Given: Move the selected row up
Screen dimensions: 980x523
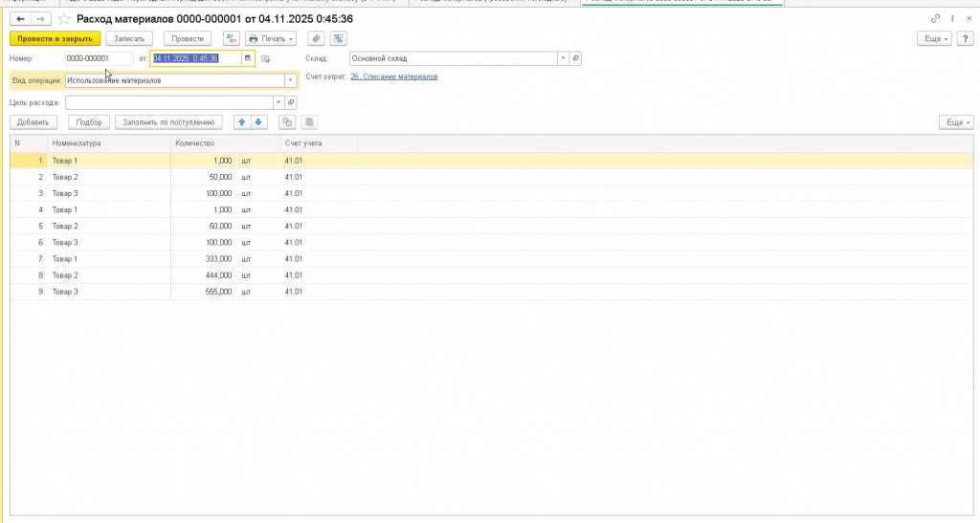Looking at the screenshot, I should (x=242, y=122).
